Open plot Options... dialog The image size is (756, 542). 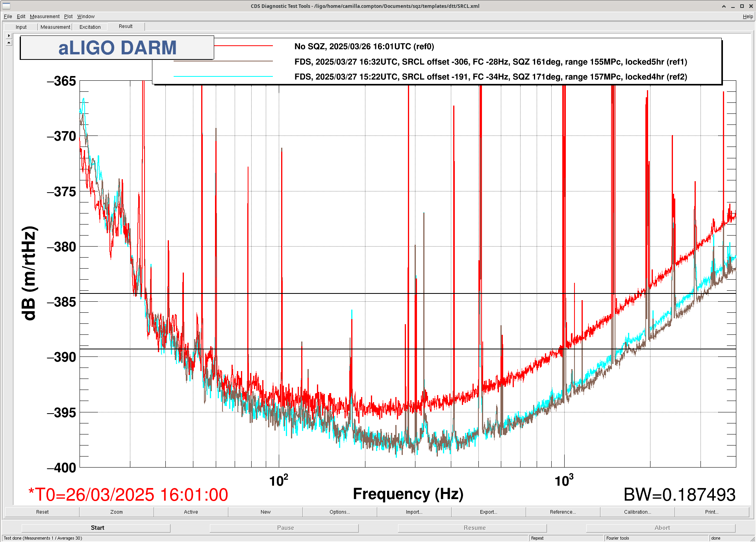(x=340, y=512)
